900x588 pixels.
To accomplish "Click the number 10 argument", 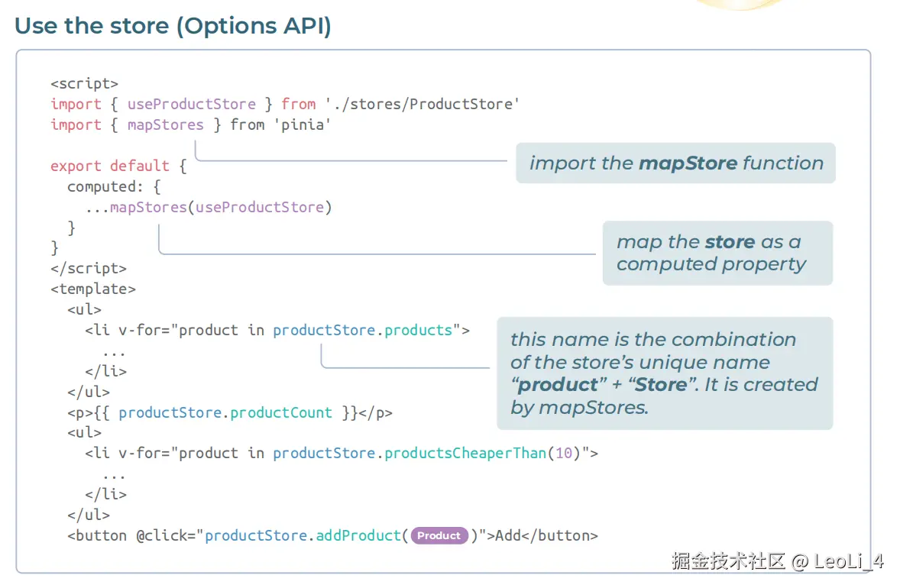I will 563,453.
